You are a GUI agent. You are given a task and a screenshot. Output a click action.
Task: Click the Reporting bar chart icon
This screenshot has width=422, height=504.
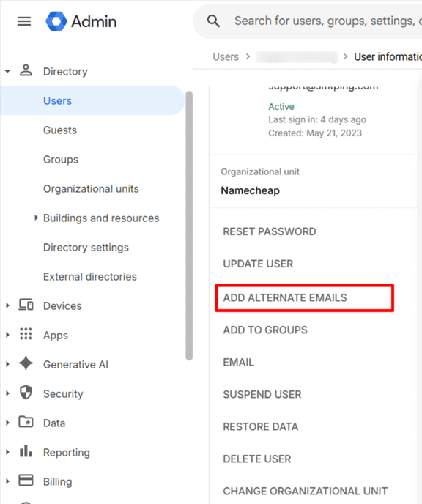[26, 451]
